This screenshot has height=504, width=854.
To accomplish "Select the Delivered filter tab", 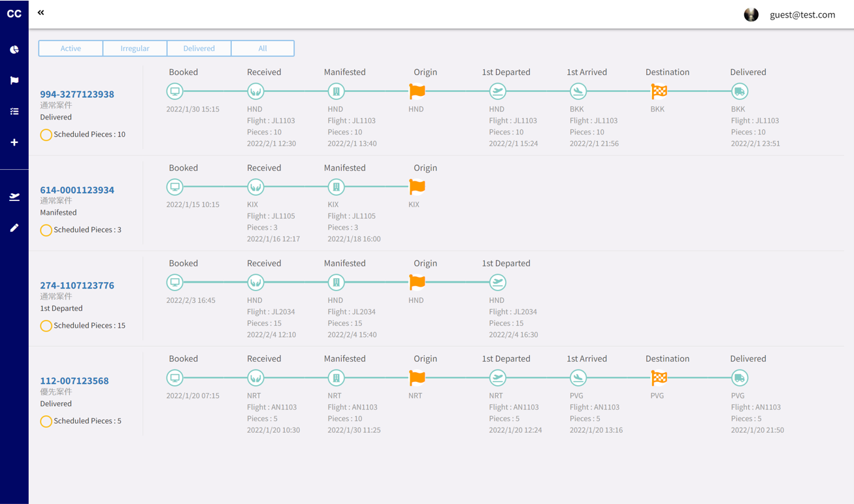I will (x=199, y=48).
